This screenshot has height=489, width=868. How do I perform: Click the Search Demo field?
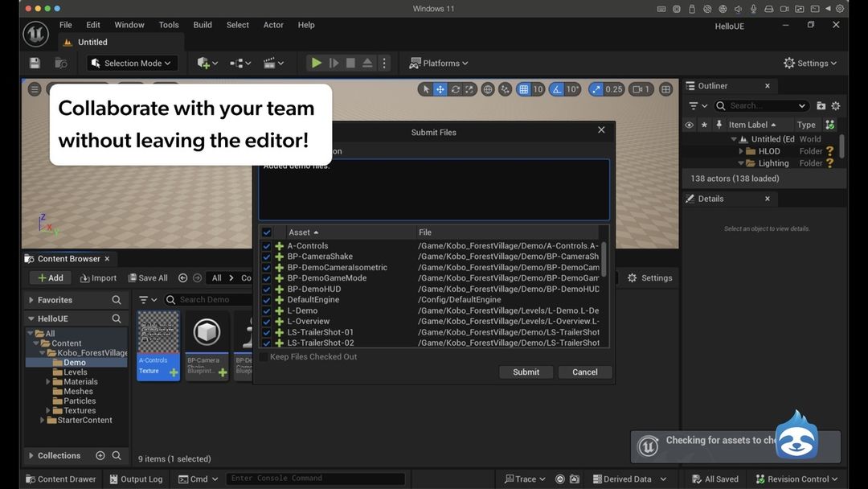(x=211, y=300)
